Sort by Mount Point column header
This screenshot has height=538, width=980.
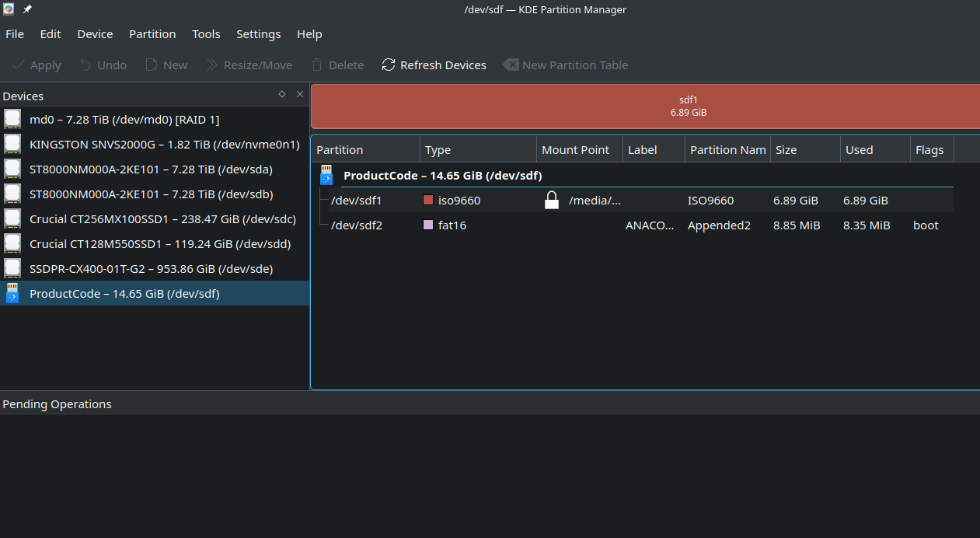[x=580, y=150]
